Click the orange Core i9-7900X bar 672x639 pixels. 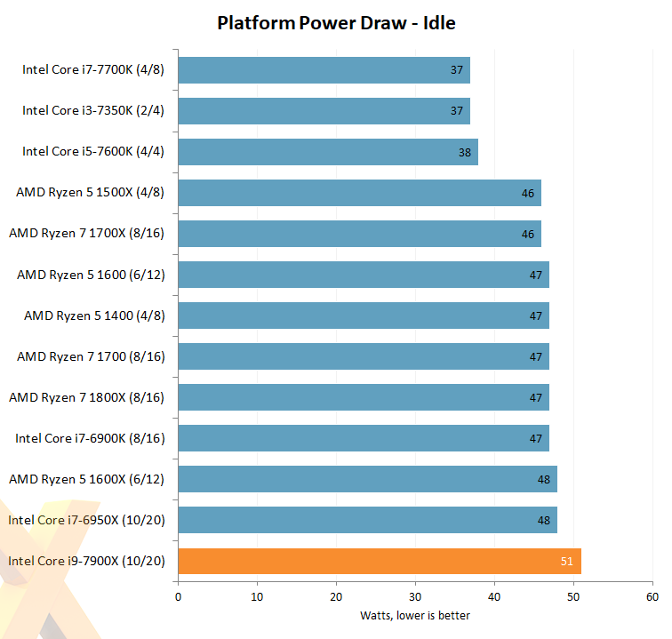380,561
